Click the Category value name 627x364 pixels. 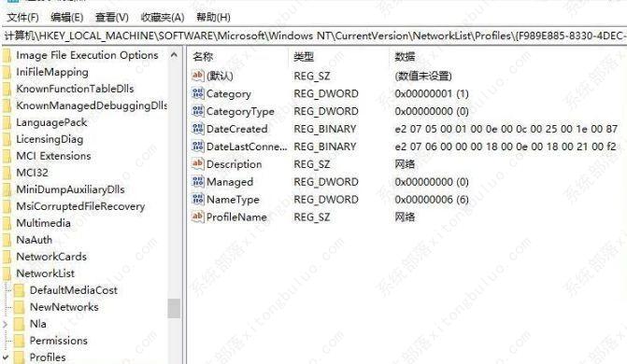229,94
